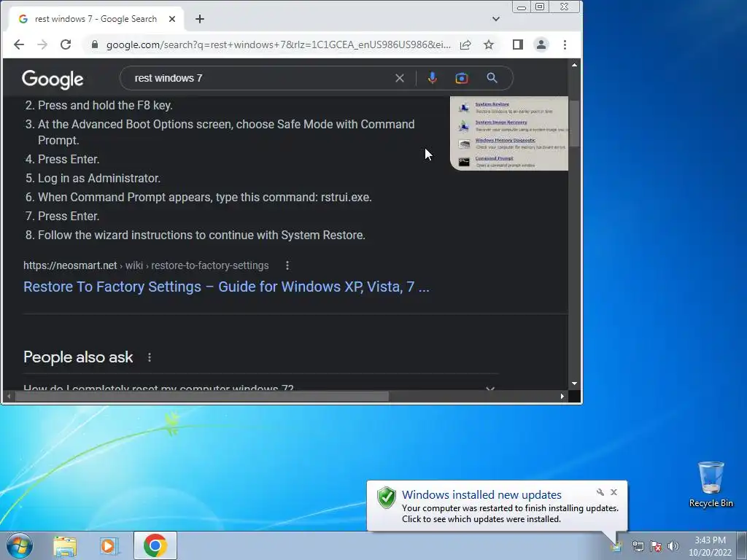Open the tab search dropdown arrow
Image resolution: width=747 pixels, height=560 pixels.
pos(496,19)
